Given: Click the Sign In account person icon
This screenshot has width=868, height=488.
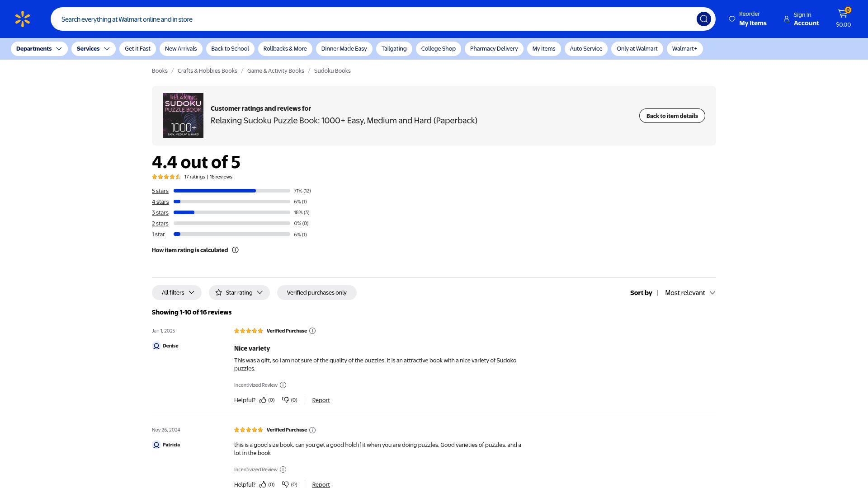Looking at the screenshot, I should click(787, 19).
